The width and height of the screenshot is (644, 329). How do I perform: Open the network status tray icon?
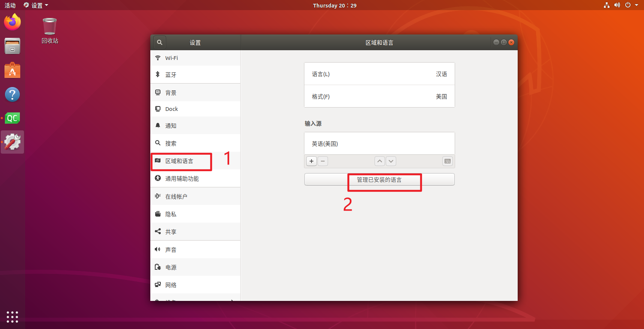[607, 5]
